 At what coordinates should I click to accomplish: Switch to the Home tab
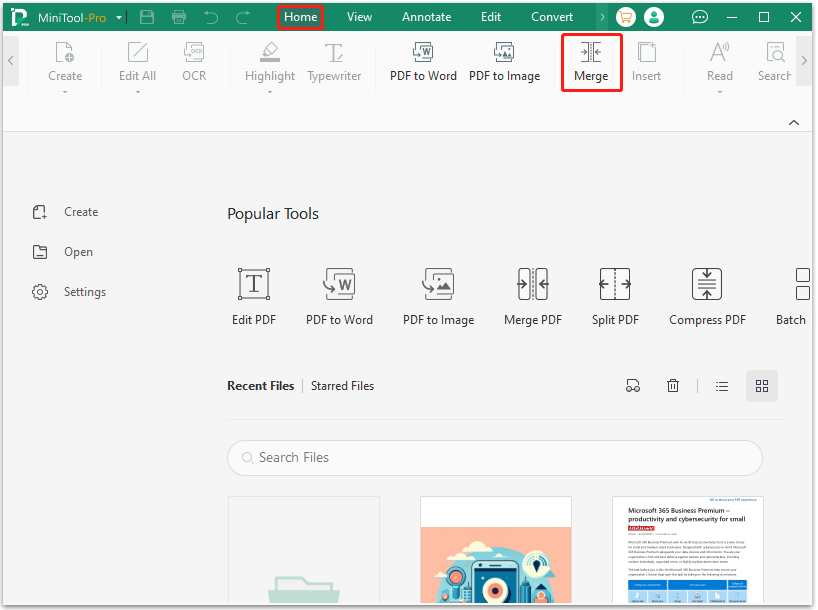(300, 17)
